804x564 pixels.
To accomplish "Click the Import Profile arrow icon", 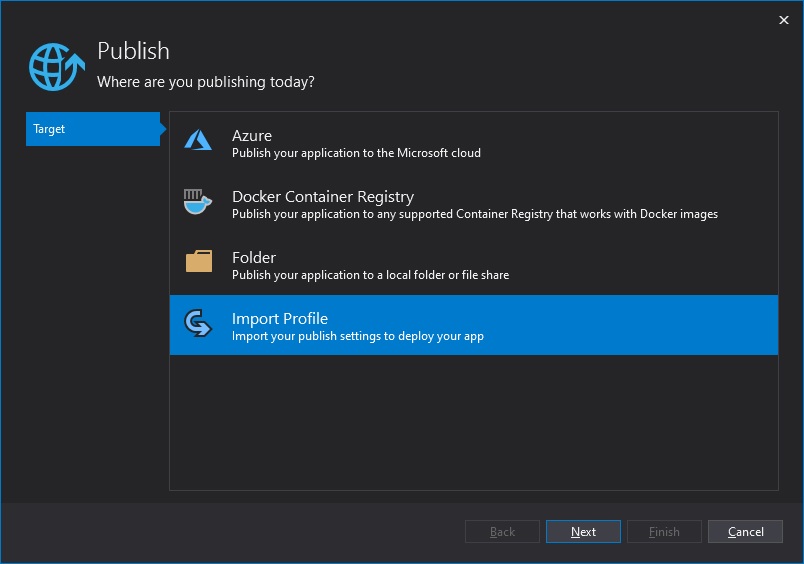I will pos(198,323).
